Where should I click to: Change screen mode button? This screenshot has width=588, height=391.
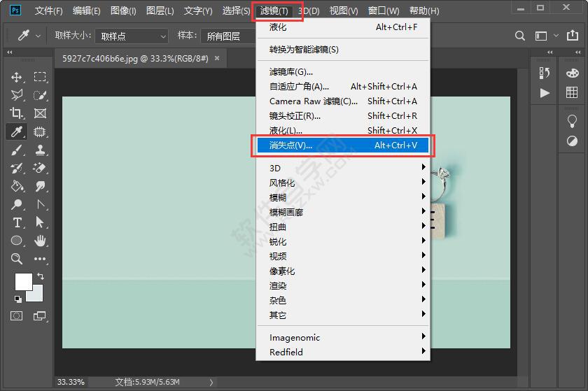click(40, 316)
